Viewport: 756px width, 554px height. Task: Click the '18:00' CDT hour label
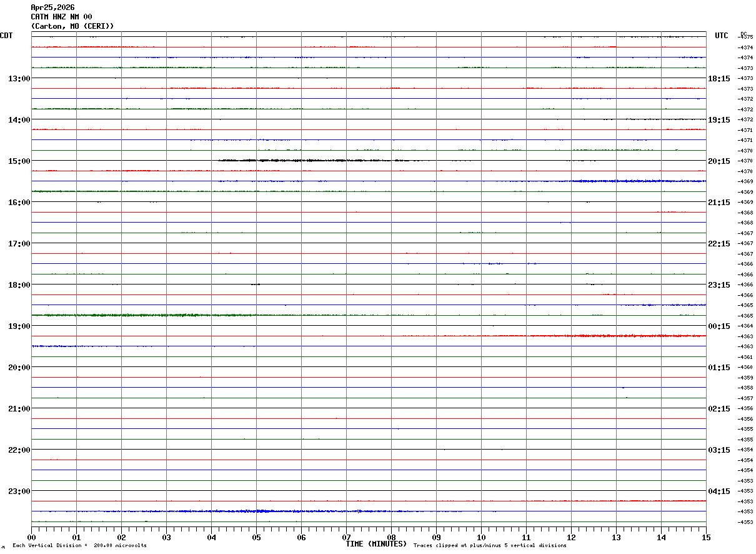pos(19,285)
